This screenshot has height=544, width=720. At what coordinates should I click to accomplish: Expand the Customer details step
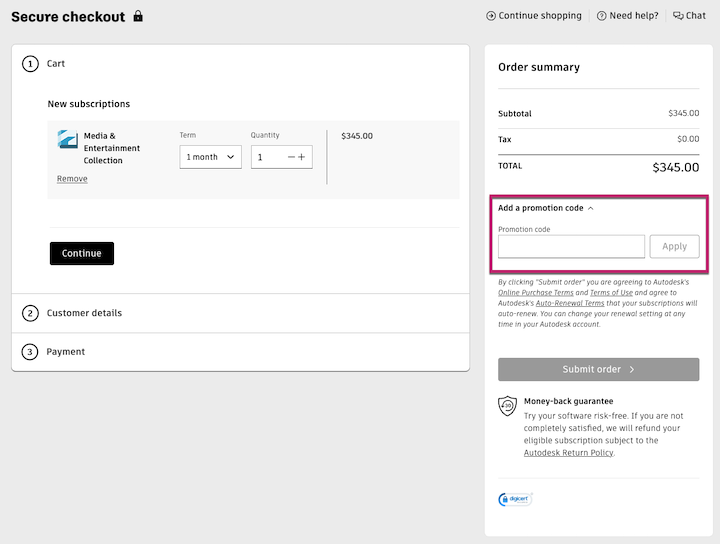84,313
